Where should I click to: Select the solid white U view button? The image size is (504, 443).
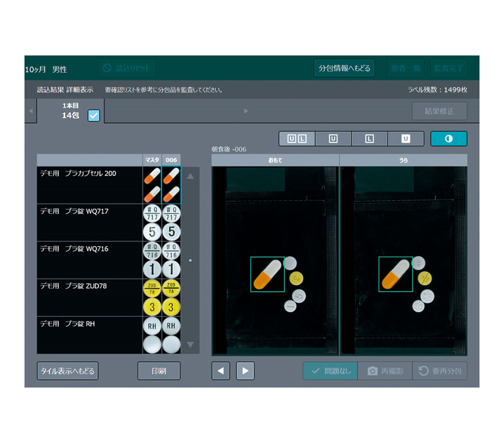(x=405, y=139)
